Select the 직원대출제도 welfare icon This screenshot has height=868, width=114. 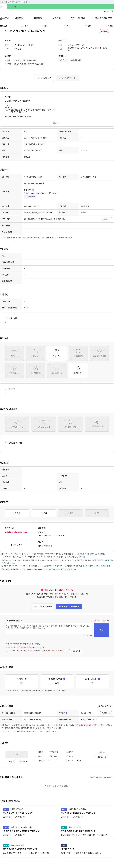[x=36, y=370]
